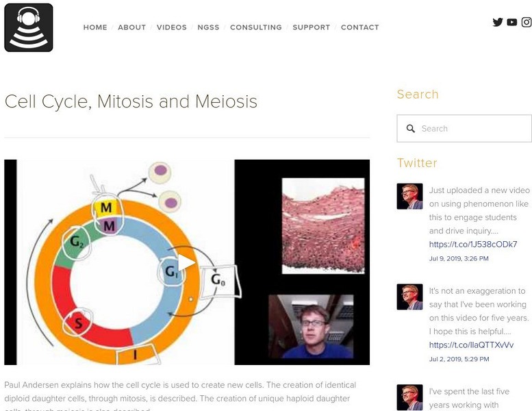
Task: Go to the Contact page
Action: (359, 27)
